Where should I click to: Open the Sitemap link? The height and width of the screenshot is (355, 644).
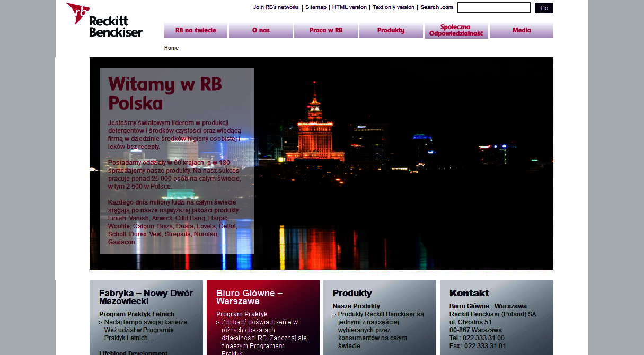[x=316, y=7]
